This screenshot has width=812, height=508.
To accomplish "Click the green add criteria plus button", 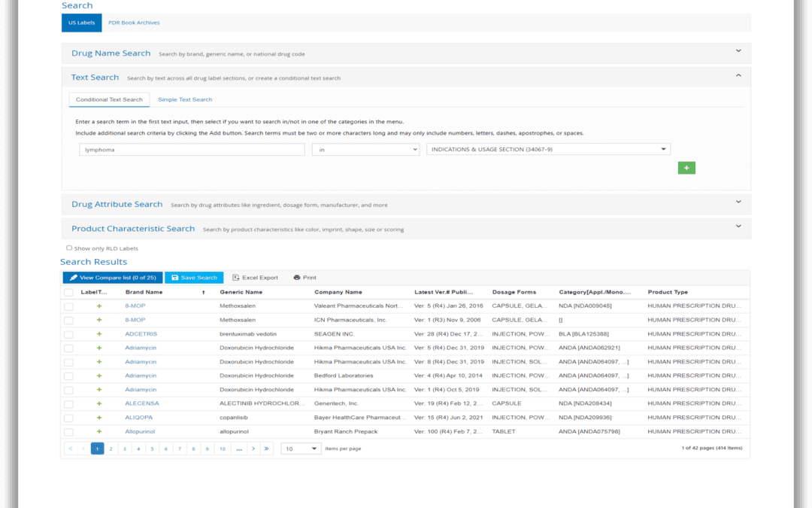I will tap(686, 168).
